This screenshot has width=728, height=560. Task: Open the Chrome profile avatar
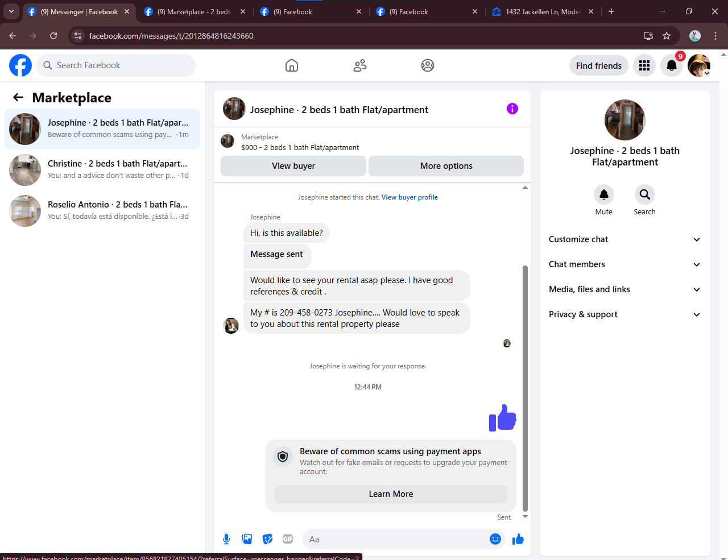pyautogui.click(x=695, y=36)
